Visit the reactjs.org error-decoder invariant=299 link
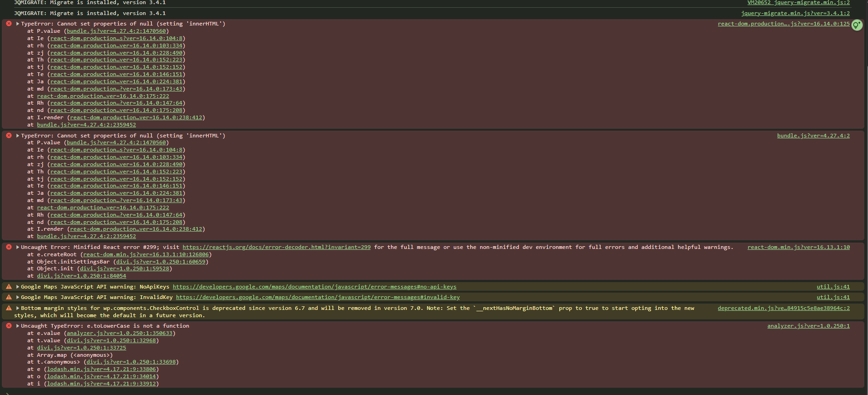The height and width of the screenshot is (395, 868). (x=276, y=247)
